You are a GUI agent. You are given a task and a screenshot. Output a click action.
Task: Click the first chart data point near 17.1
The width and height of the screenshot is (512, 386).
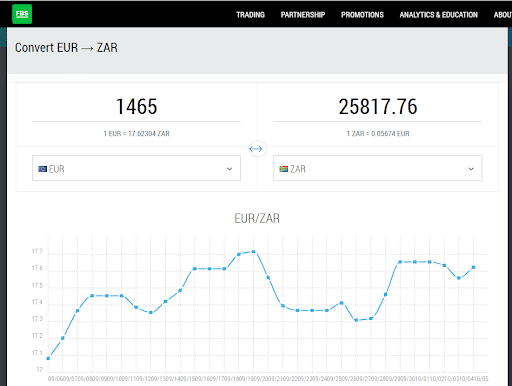point(48,358)
